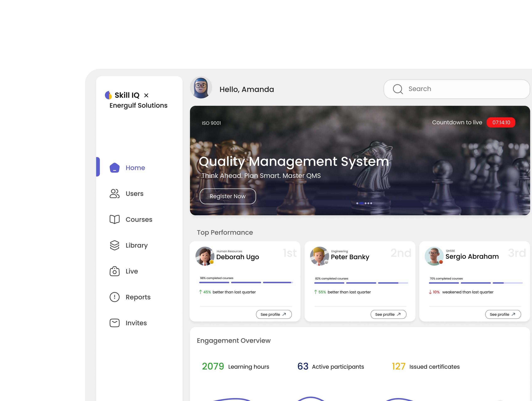
Task: Click Sergio Abraham name text
Action: click(x=472, y=257)
